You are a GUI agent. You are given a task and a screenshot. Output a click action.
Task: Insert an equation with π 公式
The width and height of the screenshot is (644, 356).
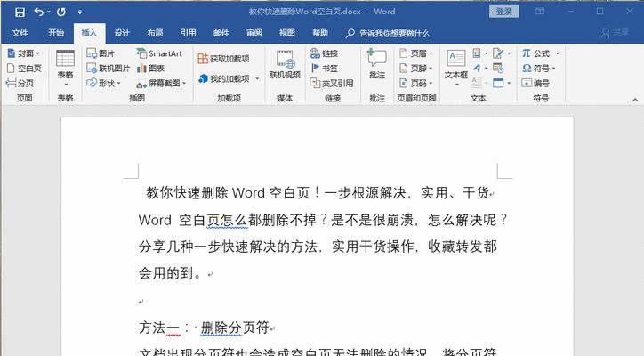[x=536, y=53]
